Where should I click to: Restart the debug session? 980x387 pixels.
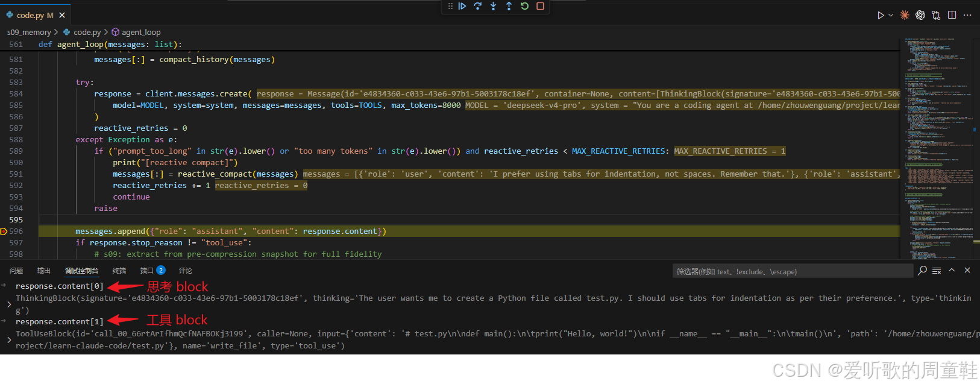point(524,6)
